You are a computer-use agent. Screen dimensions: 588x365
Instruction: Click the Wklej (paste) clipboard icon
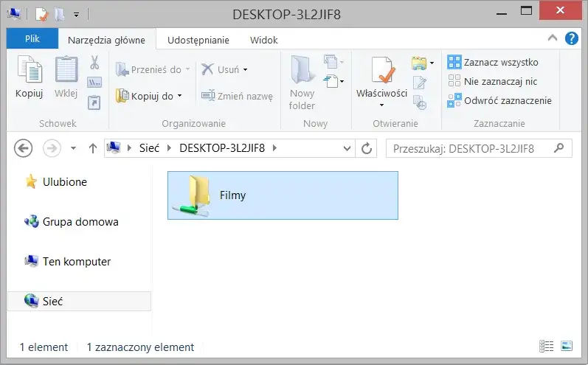tap(66, 70)
